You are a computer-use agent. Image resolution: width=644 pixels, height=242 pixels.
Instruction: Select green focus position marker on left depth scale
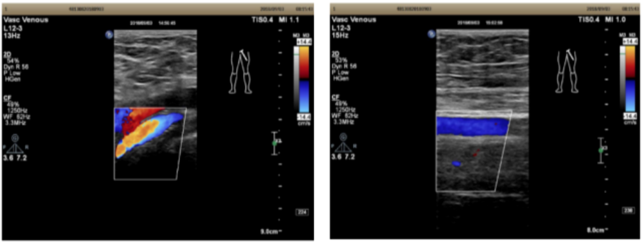275,143
